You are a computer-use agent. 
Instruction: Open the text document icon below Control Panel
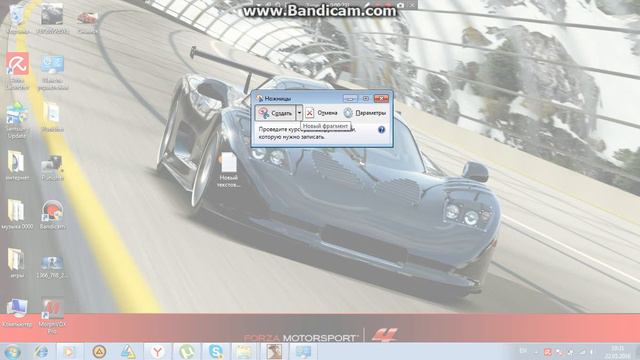click(52, 117)
